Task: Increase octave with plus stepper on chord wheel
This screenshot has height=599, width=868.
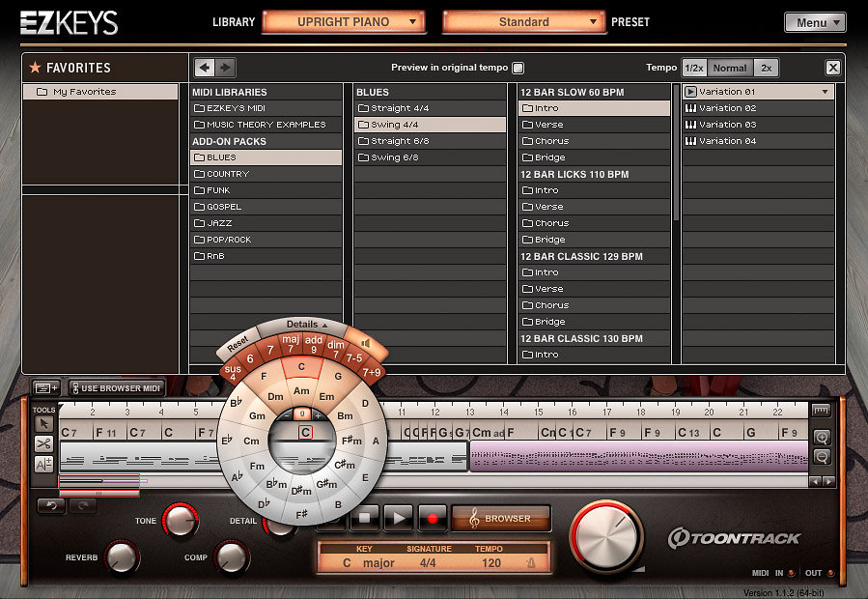Action: (318, 414)
